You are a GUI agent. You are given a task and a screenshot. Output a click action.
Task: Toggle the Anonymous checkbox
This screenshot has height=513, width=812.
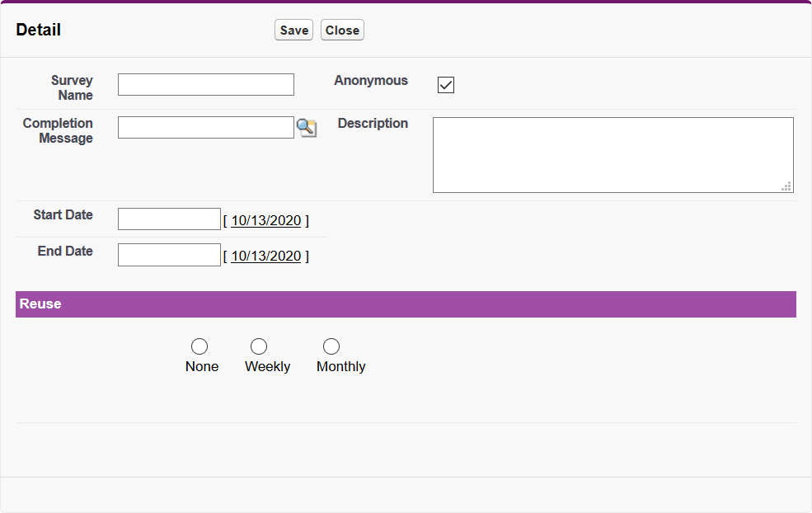(x=446, y=85)
